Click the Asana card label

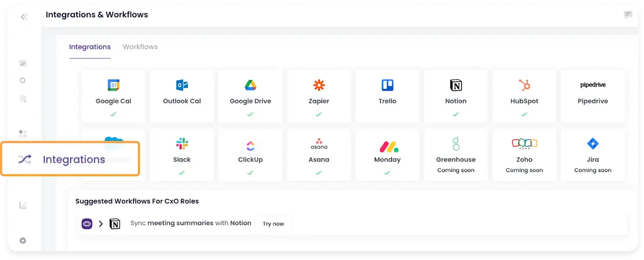tap(319, 159)
